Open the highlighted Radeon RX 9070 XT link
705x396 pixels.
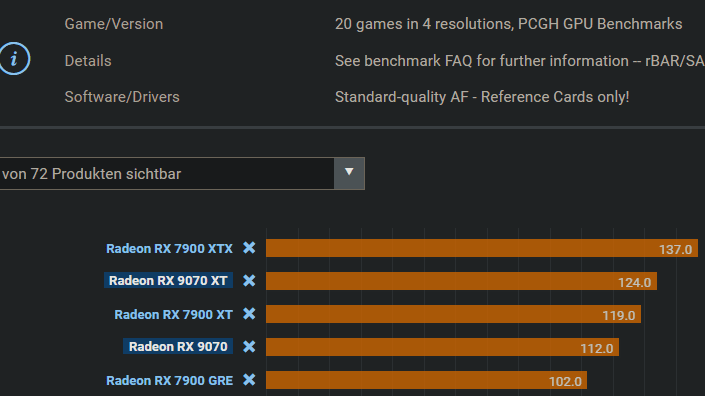(168, 280)
